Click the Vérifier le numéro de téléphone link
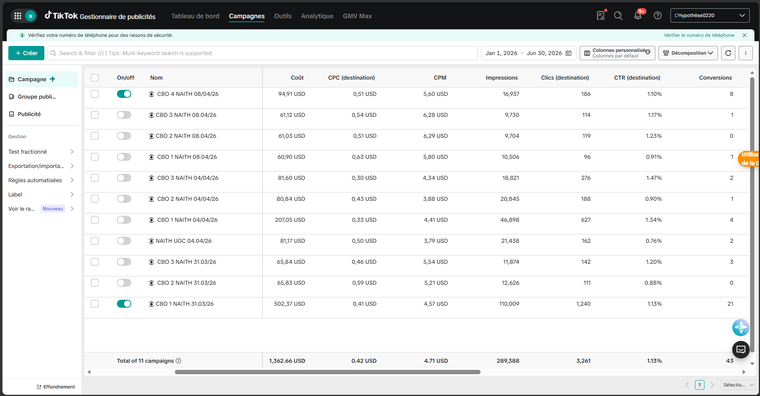The height and width of the screenshot is (396, 760). [699, 35]
